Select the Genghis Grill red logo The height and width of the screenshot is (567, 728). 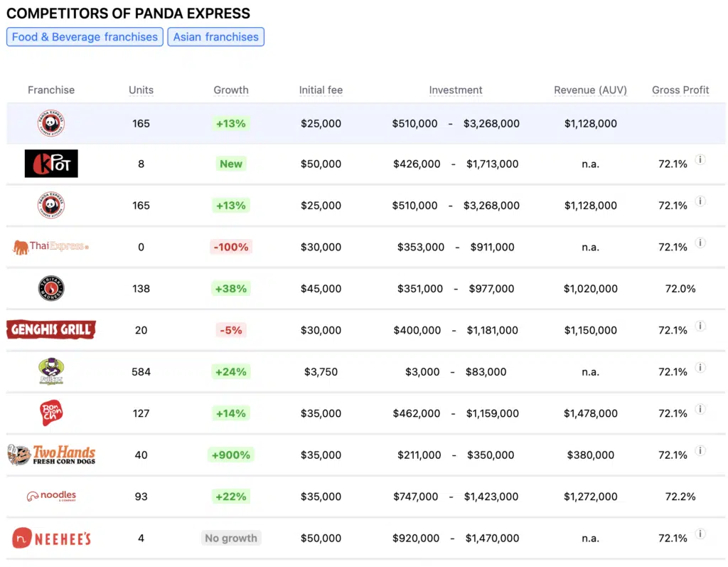click(50, 329)
